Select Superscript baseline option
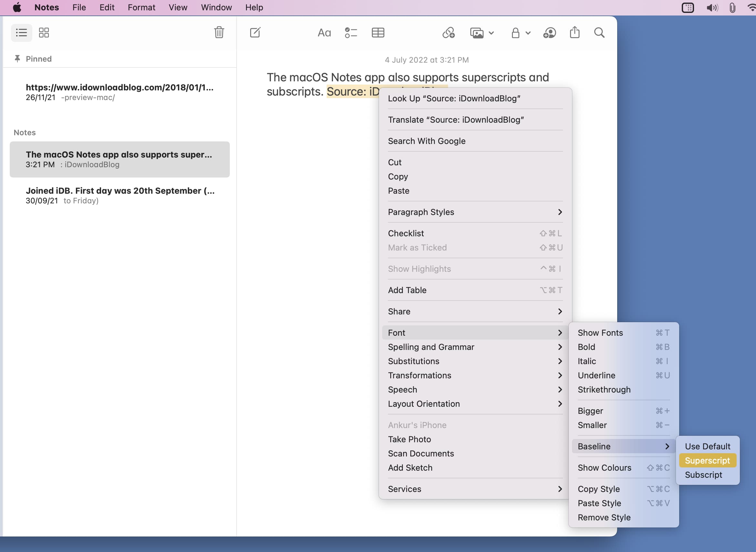 tap(708, 460)
